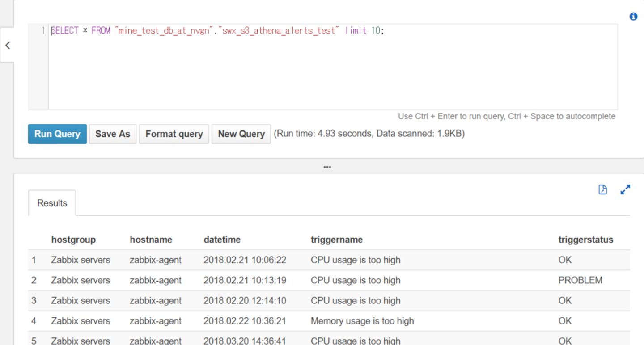The width and height of the screenshot is (644, 345).
Task: Click the datetime column header
Action: click(222, 240)
